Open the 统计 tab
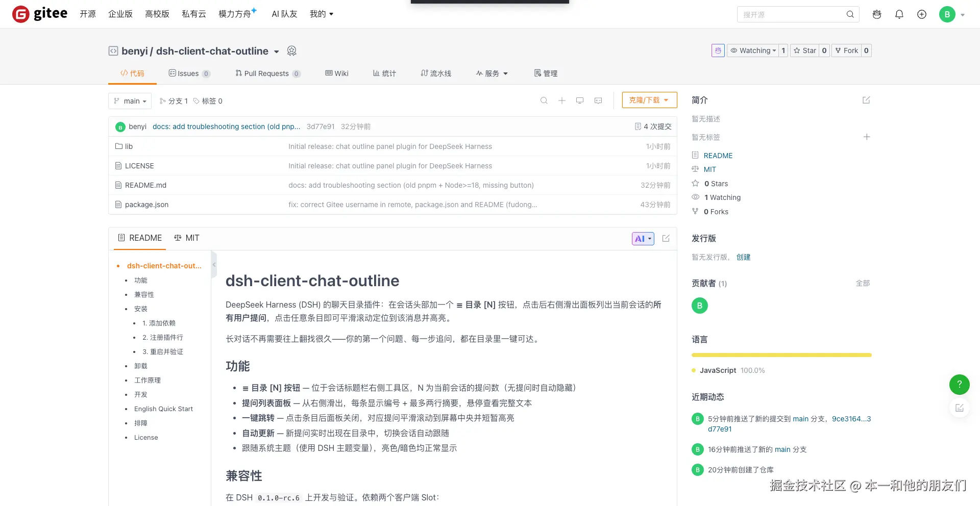The height and width of the screenshot is (506, 980). (x=384, y=73)
